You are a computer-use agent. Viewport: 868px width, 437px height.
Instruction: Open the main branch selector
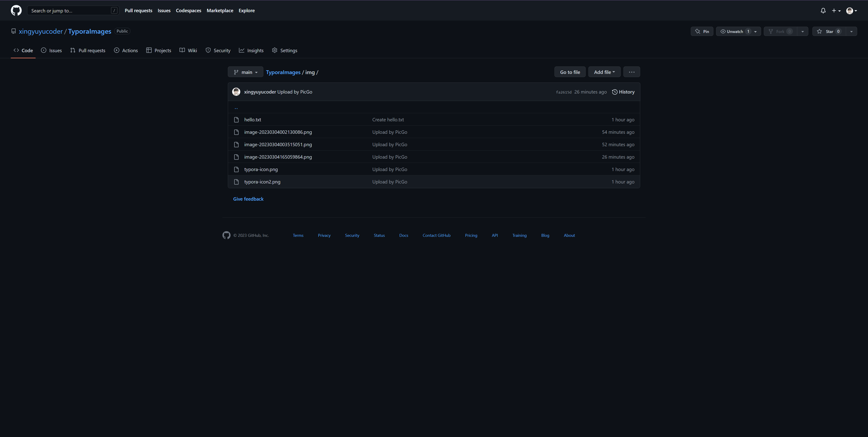point(245,72)
